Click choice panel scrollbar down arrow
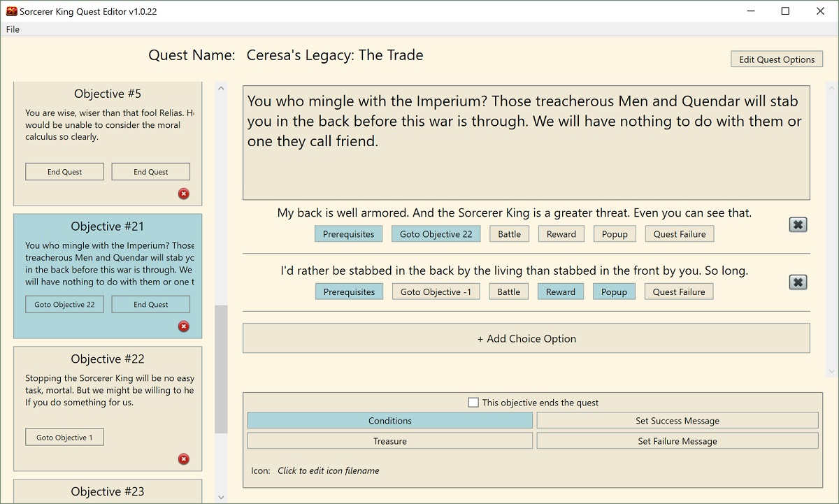839x504 pixels. pos(831,371)
